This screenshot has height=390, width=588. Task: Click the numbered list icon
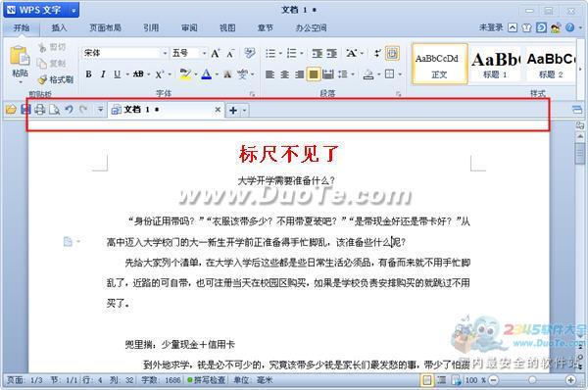291,53
